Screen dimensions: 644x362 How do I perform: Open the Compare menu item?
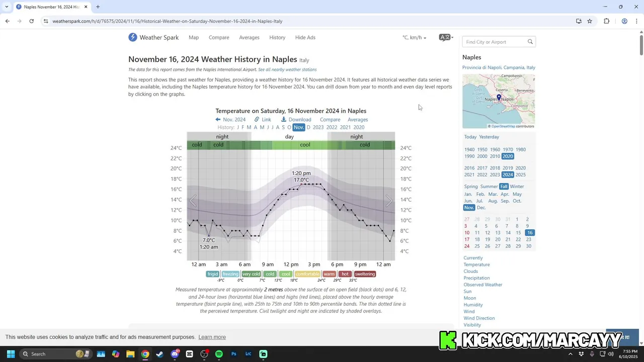[x=219, y=38]
